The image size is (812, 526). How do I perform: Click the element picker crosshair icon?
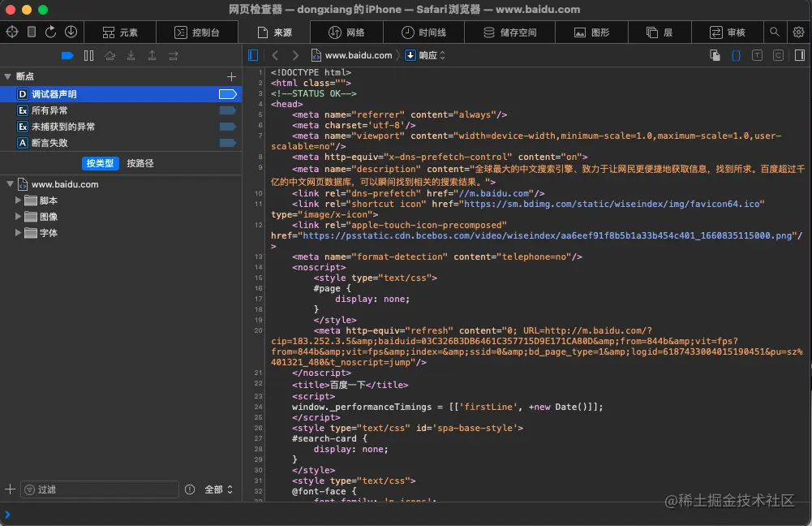point(12,32)
